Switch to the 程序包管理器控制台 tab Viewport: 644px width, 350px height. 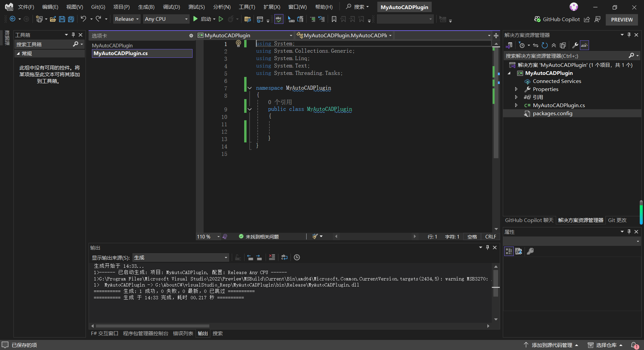point(146,333)
